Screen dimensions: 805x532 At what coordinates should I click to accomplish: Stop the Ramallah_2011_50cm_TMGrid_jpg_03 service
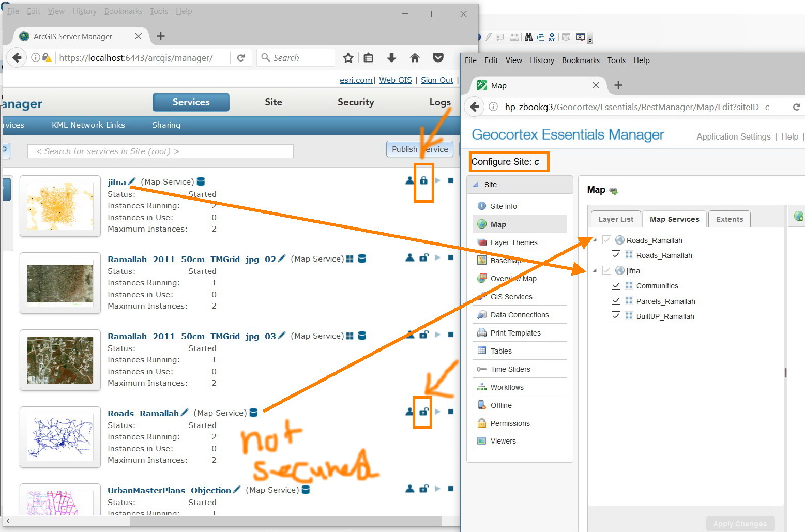point(451,335)
